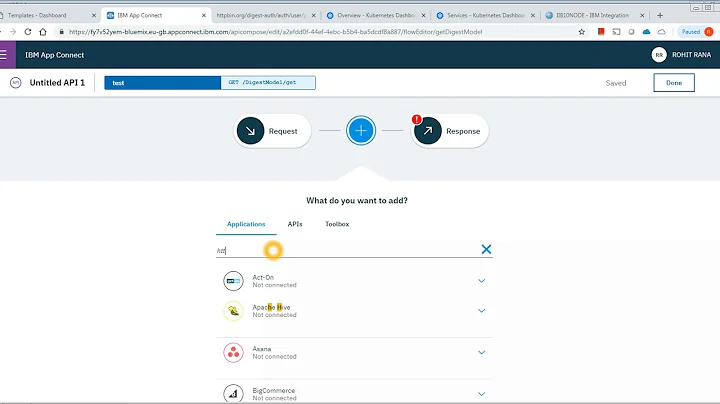Click the BigCommerce application name
Screen dimensions: 720x404
pyautogui.click(x=274, y=391)
